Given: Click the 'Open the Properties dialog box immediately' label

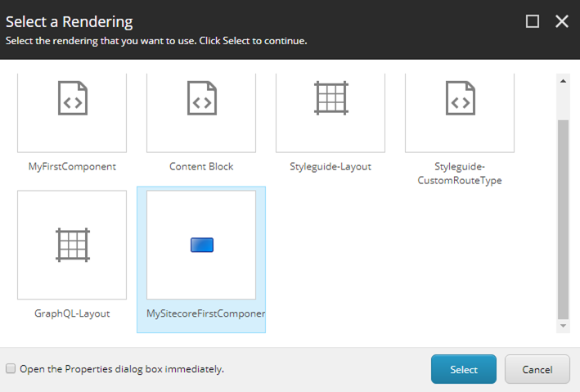Looking at the screenshot, I should point(122,369).
